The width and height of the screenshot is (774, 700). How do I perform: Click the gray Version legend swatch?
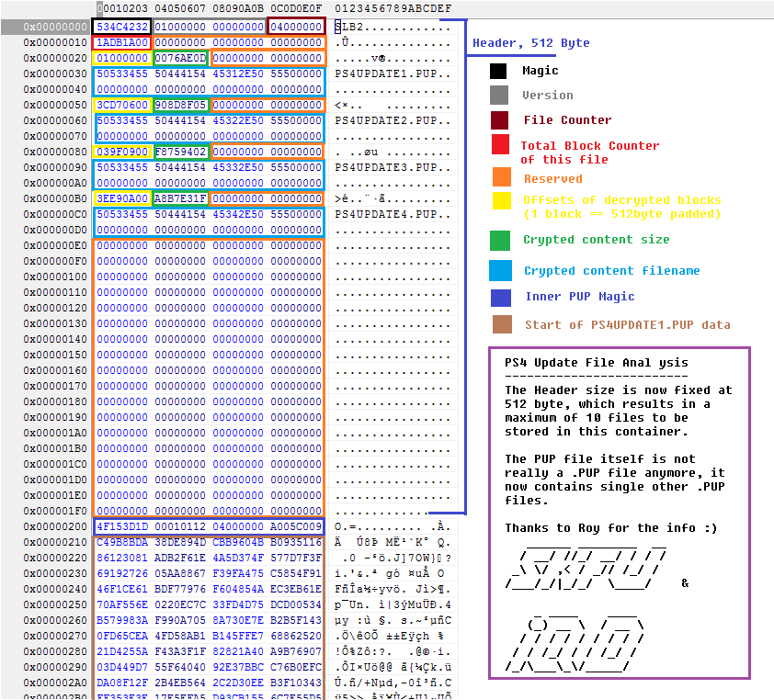(498, 95)
